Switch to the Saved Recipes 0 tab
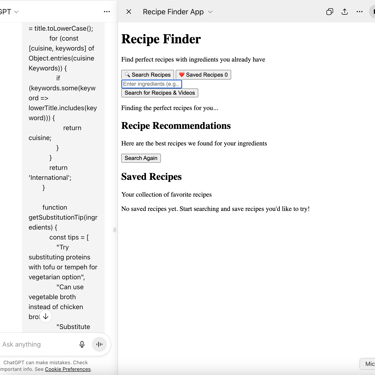The height and width of the screenshot is (375, 375). [x=203, y=75]
